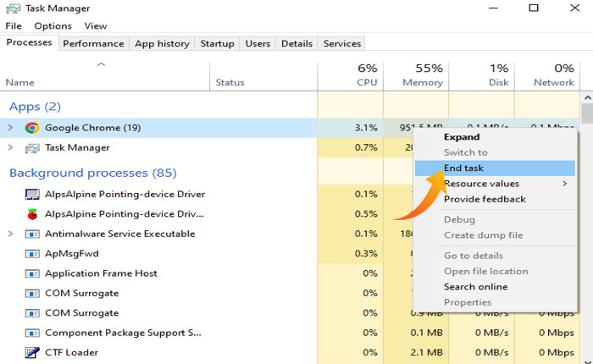Click the Component Package Support icon
This screenshot has height=364, width=593.
tap(32, 333)
